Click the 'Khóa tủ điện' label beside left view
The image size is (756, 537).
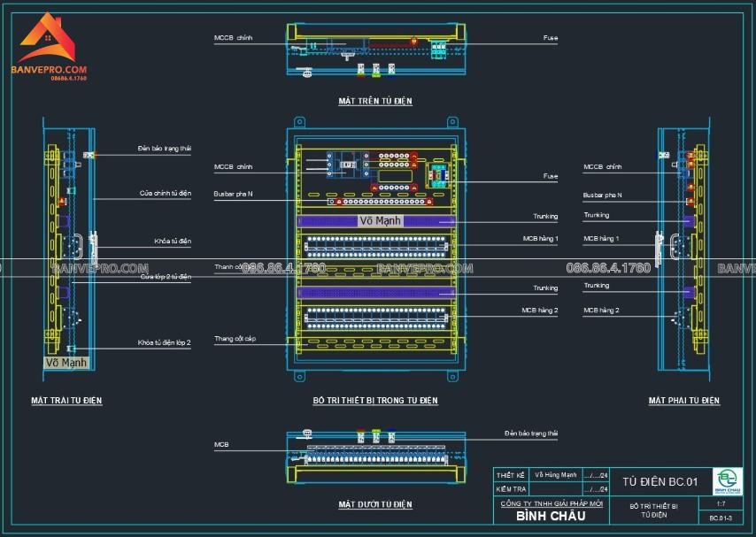(173, 241)
